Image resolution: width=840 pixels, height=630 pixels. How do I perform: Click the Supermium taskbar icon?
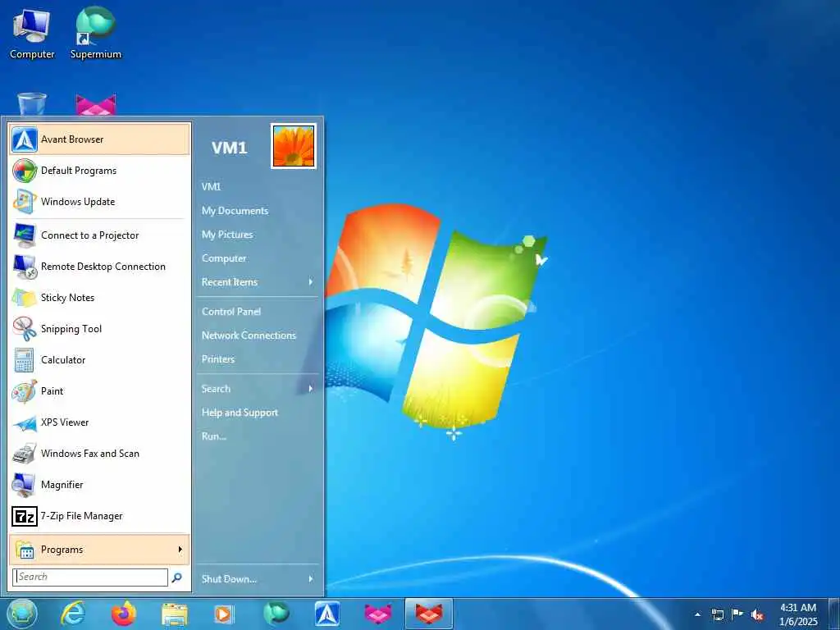(x=276, y=614)
